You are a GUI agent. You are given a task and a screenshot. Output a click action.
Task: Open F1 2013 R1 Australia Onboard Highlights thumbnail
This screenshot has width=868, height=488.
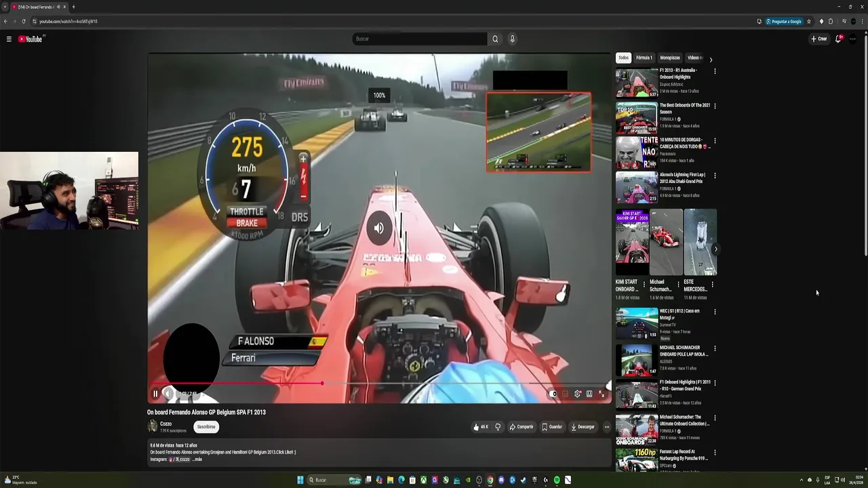pos(637,83)
